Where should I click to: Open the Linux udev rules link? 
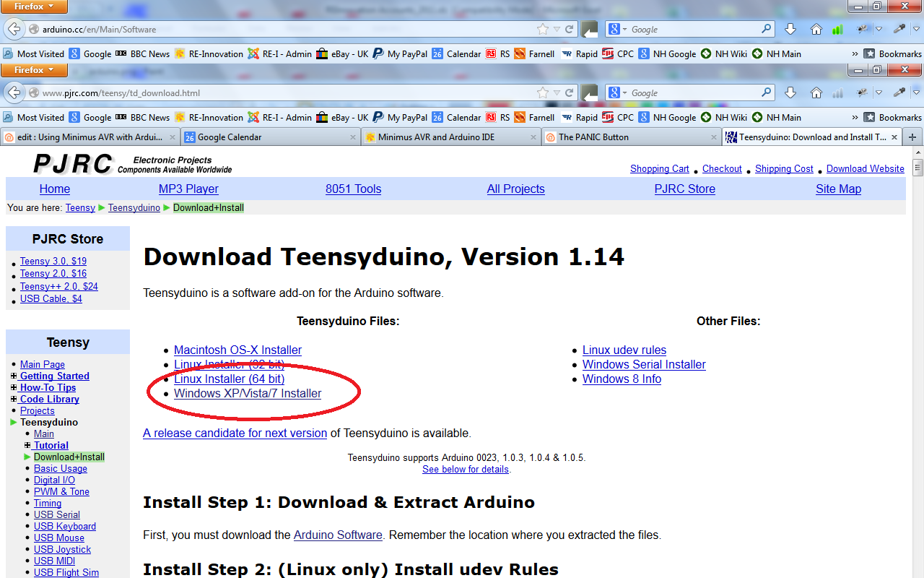tap(624, 350)
